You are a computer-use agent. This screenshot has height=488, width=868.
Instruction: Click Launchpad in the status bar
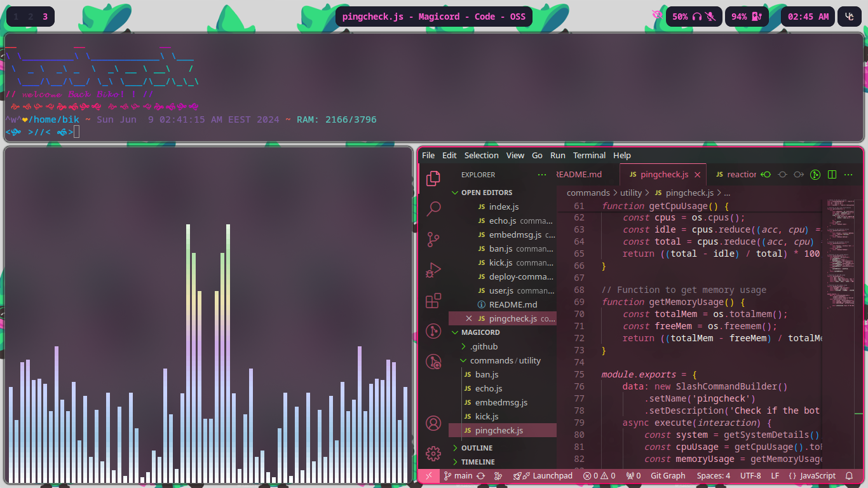(543, 475)
